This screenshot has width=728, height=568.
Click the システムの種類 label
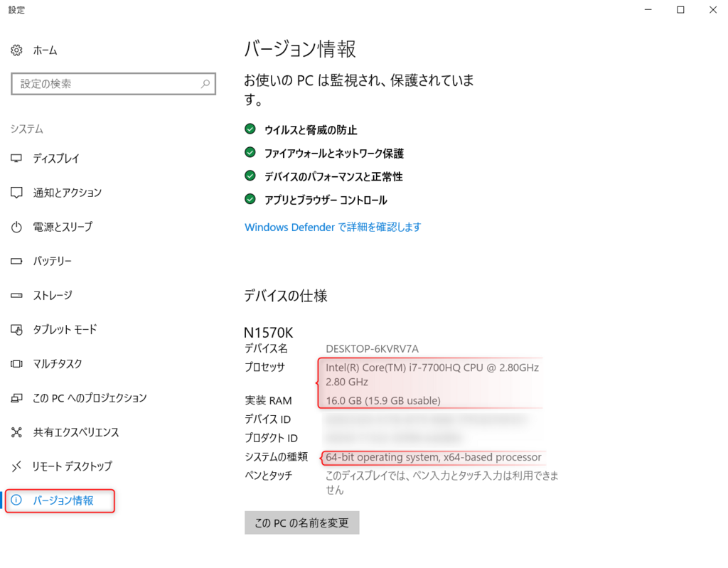coord(277,457)
